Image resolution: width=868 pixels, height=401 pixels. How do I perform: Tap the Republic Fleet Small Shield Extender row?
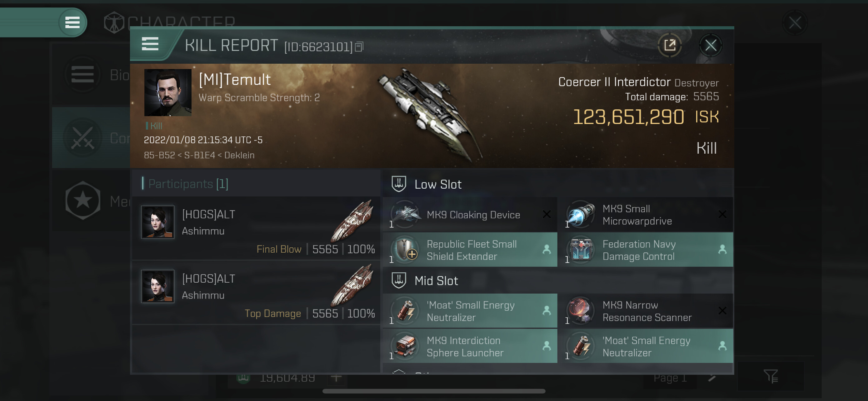point(470,250)
